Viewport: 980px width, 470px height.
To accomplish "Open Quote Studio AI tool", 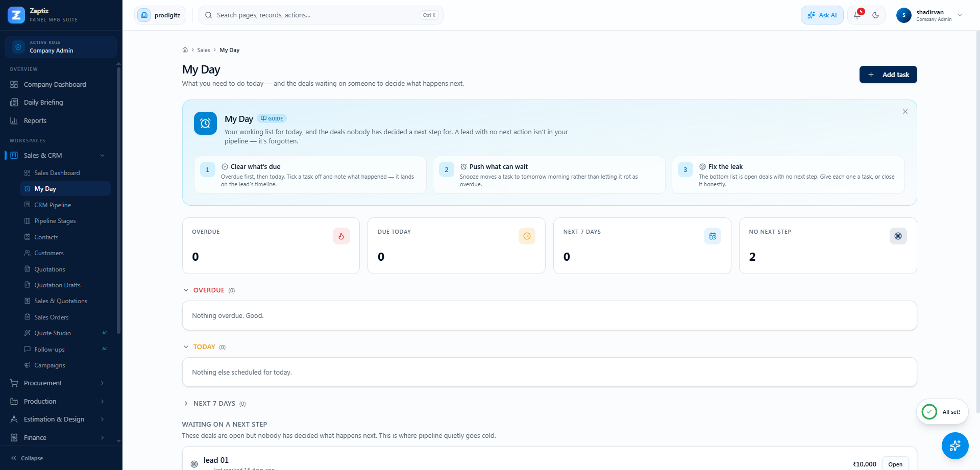I will pos(65,333).
